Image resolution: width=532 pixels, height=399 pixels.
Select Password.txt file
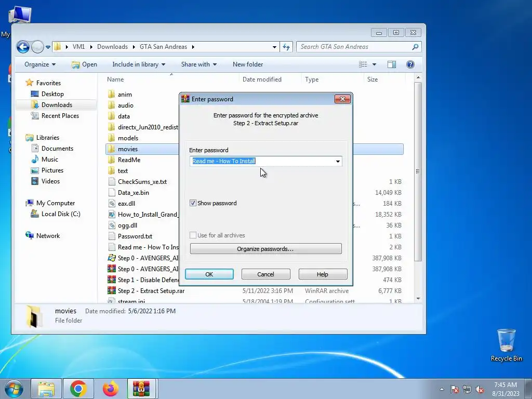pyautogui.click(x=135, y=236)
